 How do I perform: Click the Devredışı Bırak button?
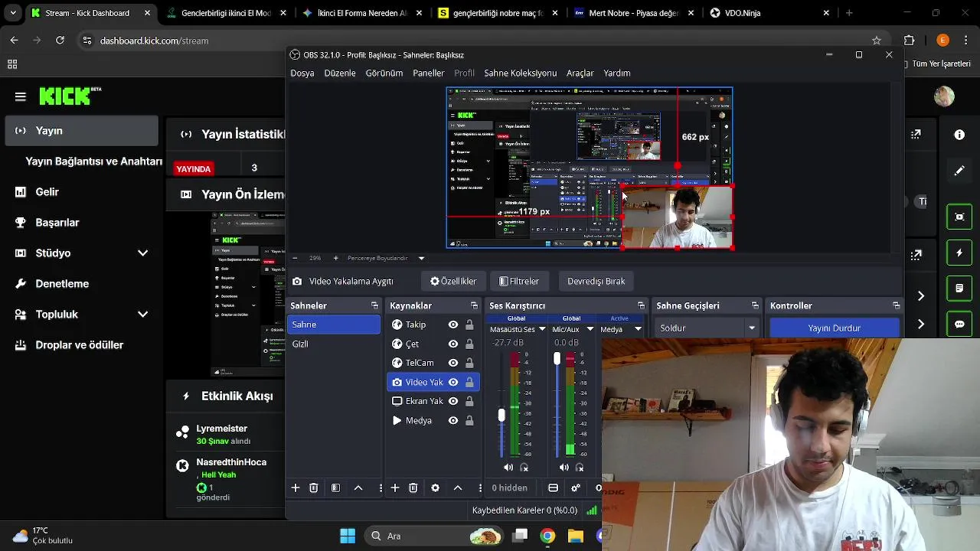pyautogui.click(x=596, y=281)
